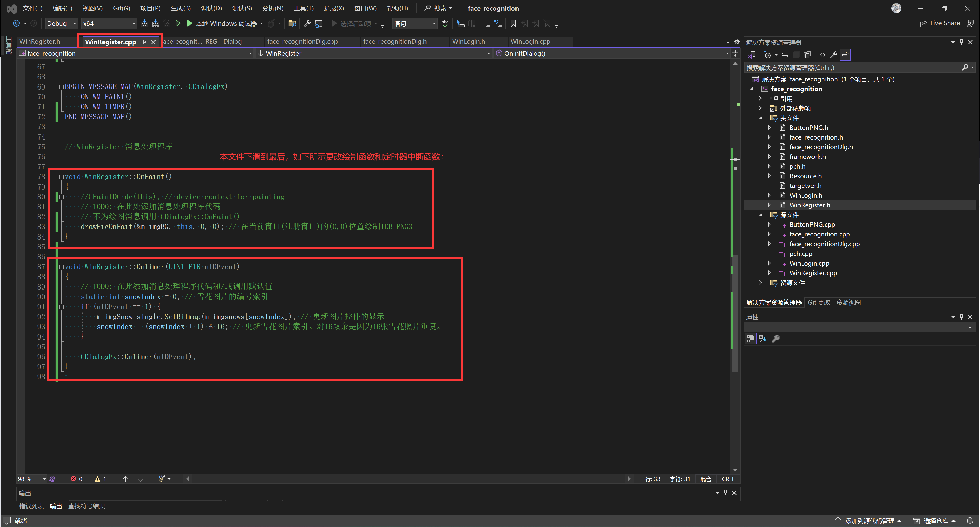Click the Find in Files folder-search icon
Viewport: 980px width, 527px height.
tap(292, 24)
